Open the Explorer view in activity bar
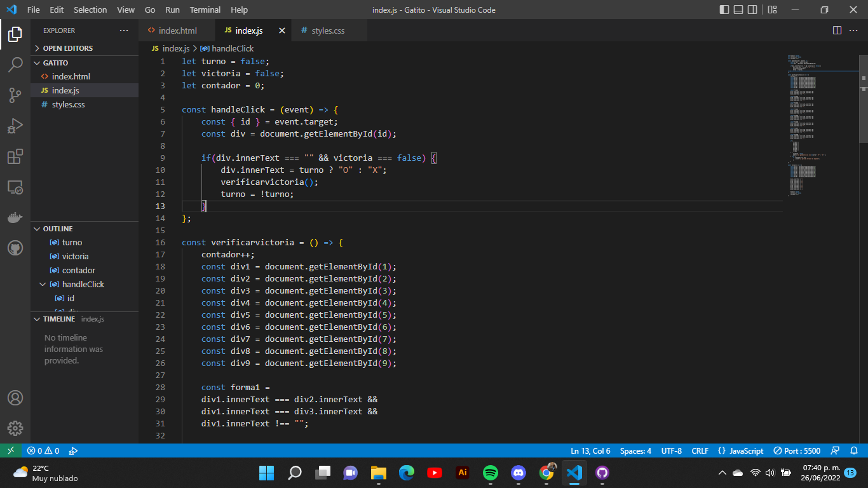This screenshot has height=488, width=868. (15, 34)
